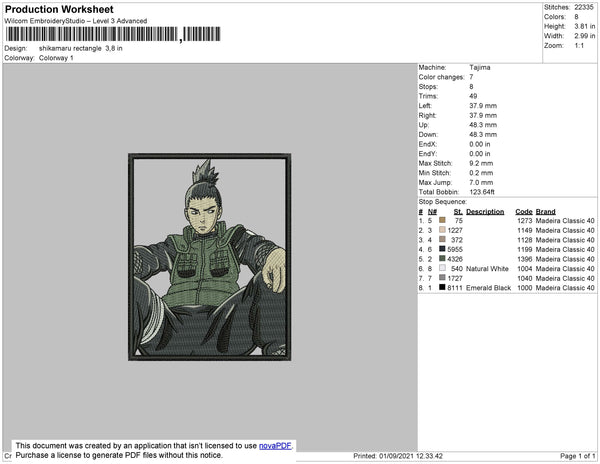Screen dimensions: 600x464
Task: Select the gray swatch for code 1040
Action: 442,277
